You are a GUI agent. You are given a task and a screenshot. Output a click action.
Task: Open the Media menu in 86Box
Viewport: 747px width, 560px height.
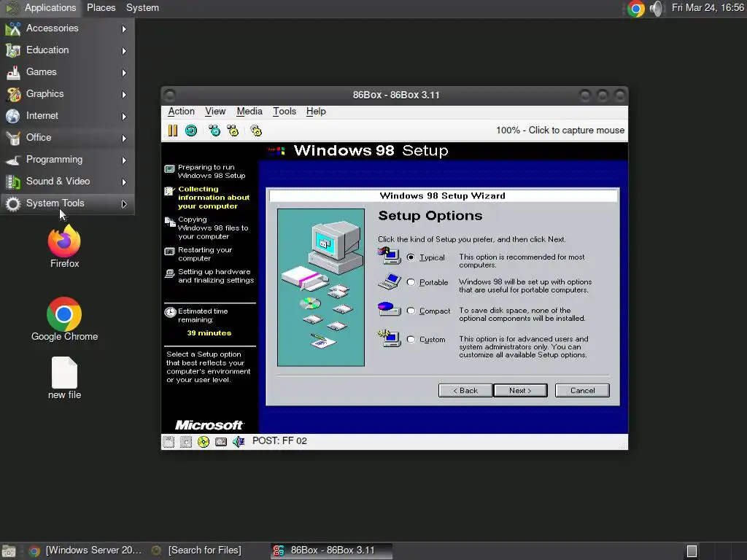tap(249, 112)
